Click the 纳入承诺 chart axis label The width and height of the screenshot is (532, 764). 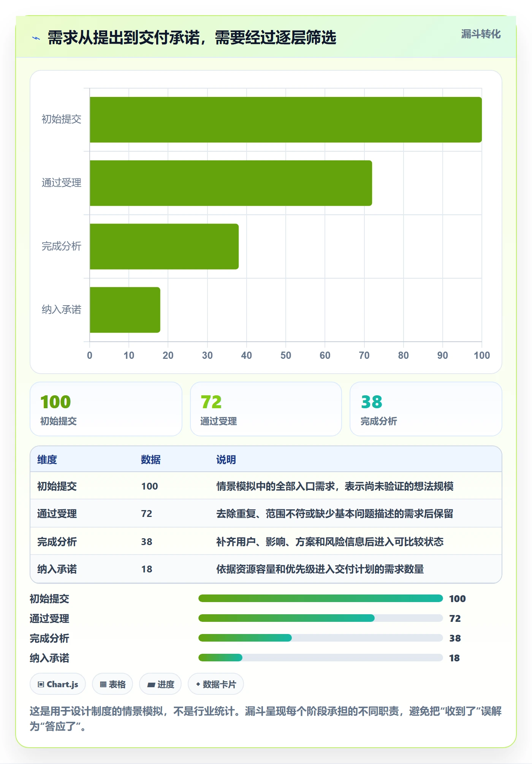62,309
